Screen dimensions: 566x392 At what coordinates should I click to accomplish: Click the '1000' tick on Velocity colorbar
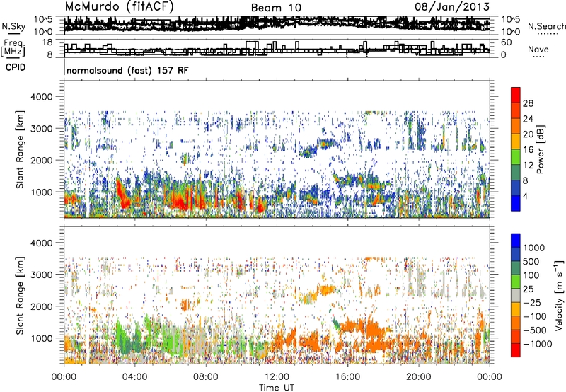pyautogui.click(x=534, y=248)
